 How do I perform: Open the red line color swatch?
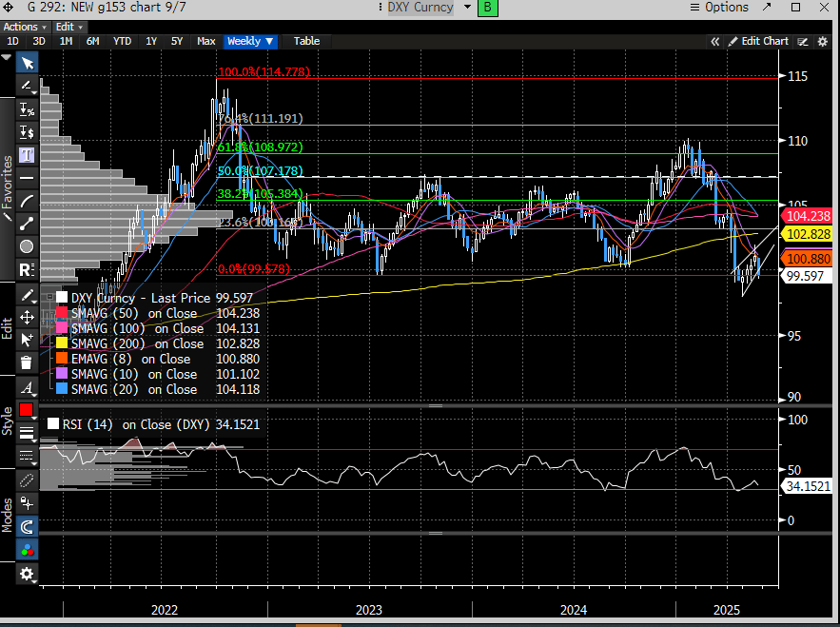(x=27, y=410)
